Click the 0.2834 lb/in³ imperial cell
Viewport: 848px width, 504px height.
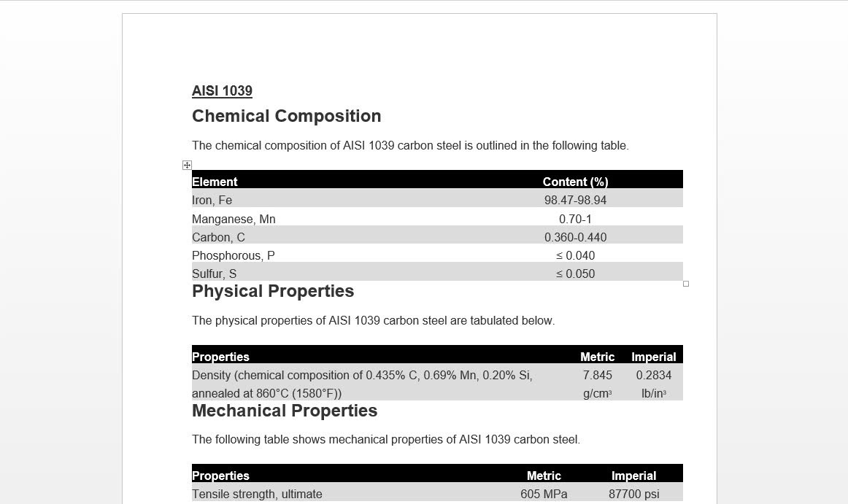(653, 384)
